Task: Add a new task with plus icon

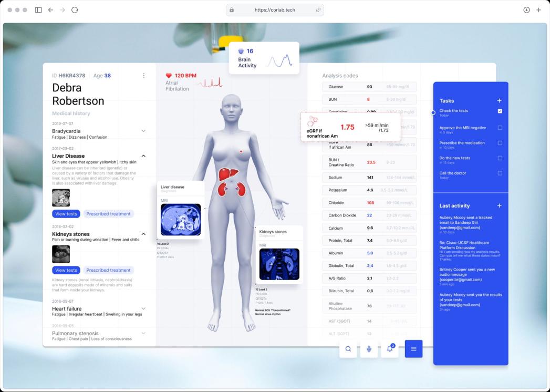Action: (x=499, y=101)
